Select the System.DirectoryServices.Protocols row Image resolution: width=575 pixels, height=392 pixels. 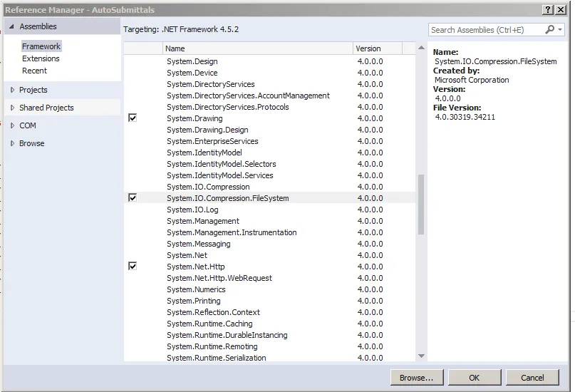269,107
